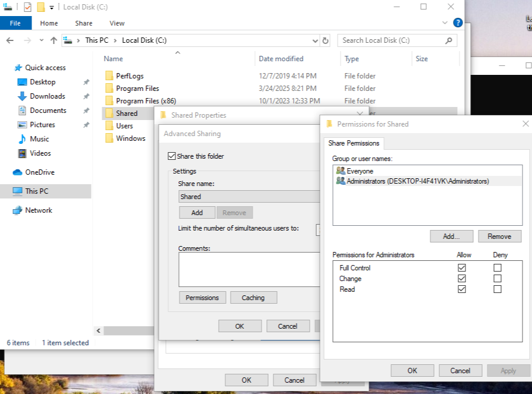Screen dimensions: 532x394
Task: Refresh the Local Disk (C:) view
Action: point(325,40)
